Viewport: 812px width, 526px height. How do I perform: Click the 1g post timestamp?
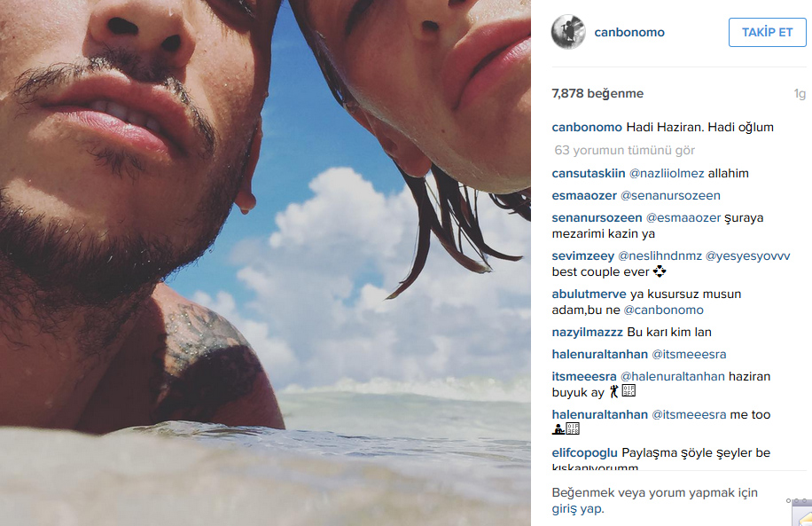tap(800, 94)
